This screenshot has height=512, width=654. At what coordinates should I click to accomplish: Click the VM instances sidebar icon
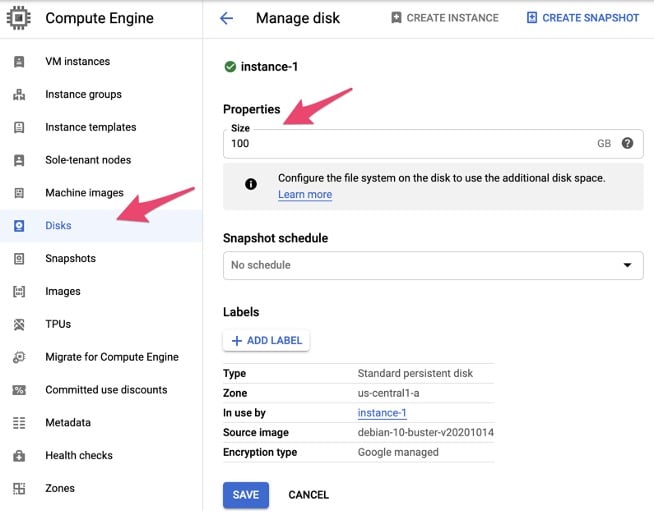19,62
